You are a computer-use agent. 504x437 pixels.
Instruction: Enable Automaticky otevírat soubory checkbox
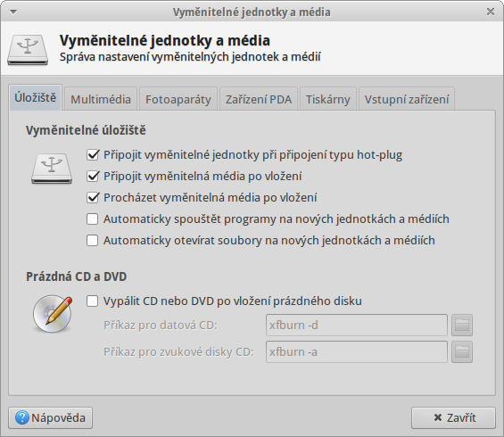click(93, 241)
